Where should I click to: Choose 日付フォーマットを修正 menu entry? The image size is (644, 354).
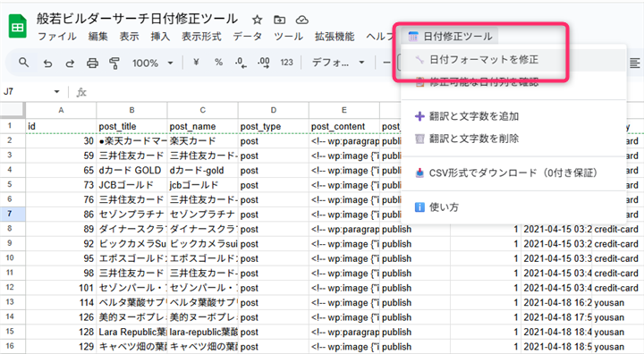point(513,60)
